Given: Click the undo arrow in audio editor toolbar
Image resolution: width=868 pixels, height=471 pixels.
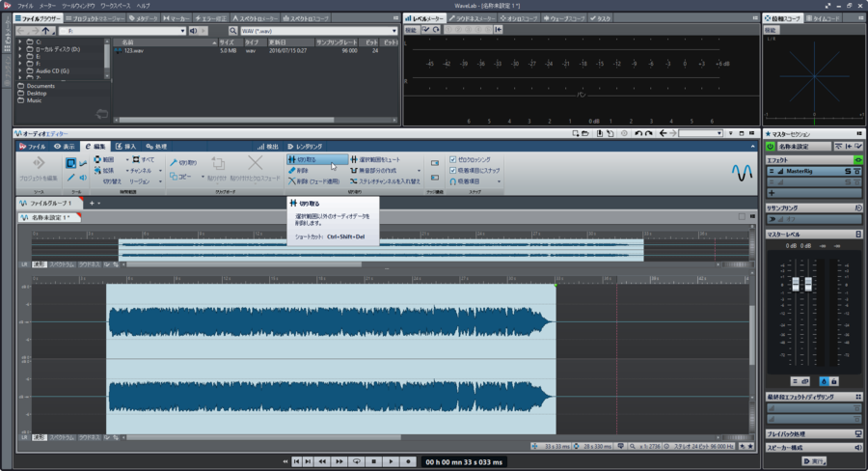Looking at the screenshot, I should 638,133.
